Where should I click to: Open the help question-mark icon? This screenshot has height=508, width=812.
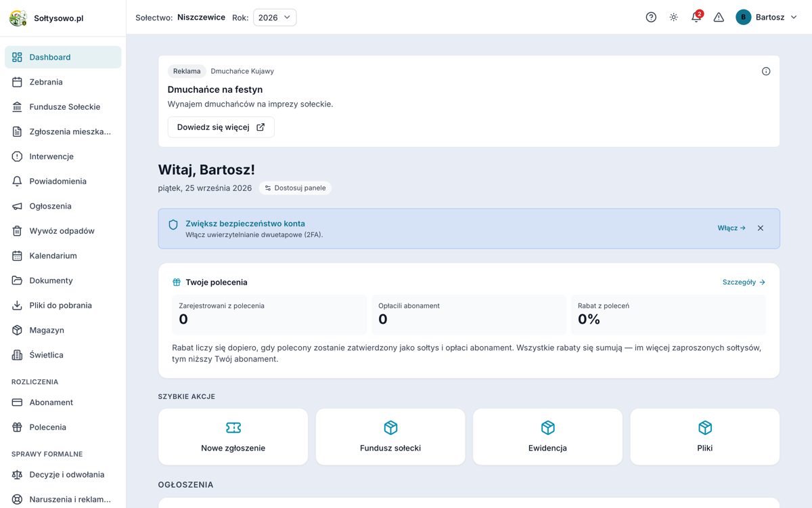(x=651, y=18)
